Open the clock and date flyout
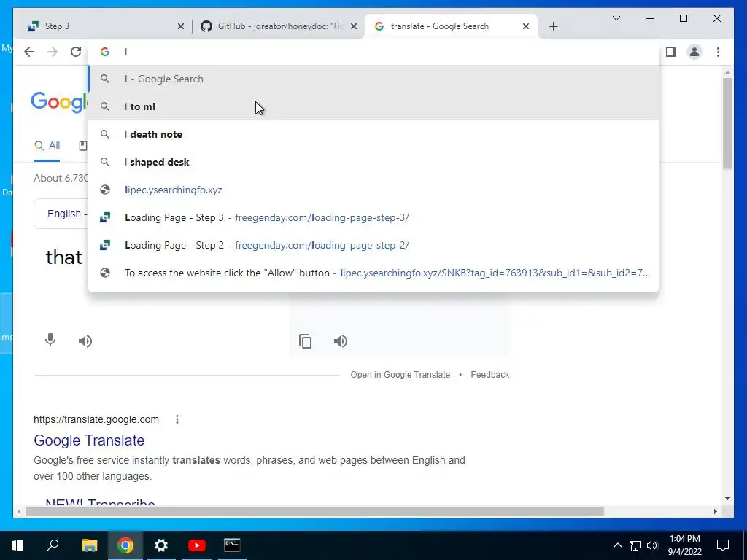747x560 pixels. pos(684,545)
